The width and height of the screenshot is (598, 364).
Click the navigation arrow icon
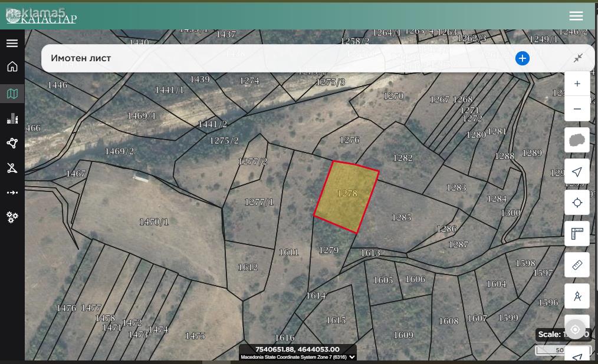click(577, 171)
